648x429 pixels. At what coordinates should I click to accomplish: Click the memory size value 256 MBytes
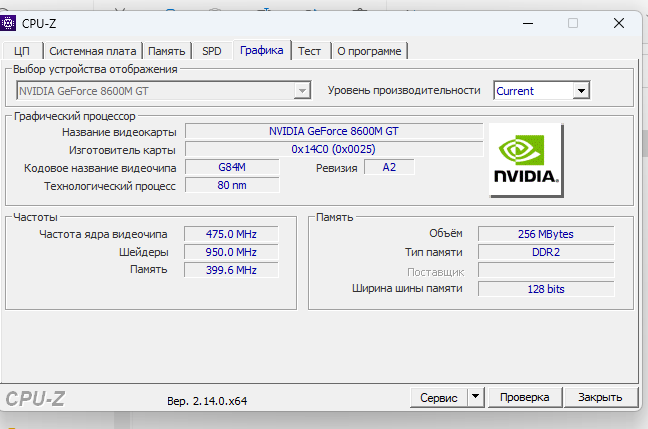(546, 234)
